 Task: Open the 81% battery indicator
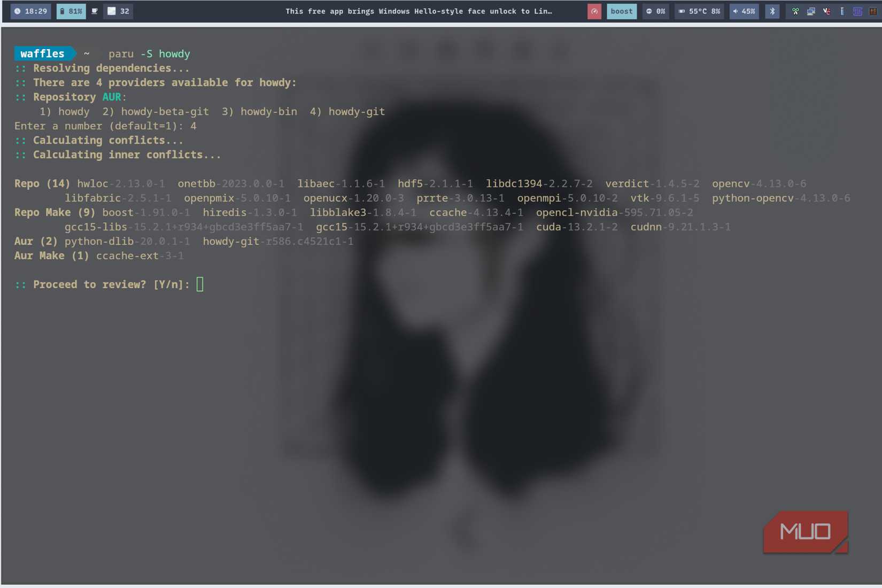pyautogui.click(x=71, y=11)
